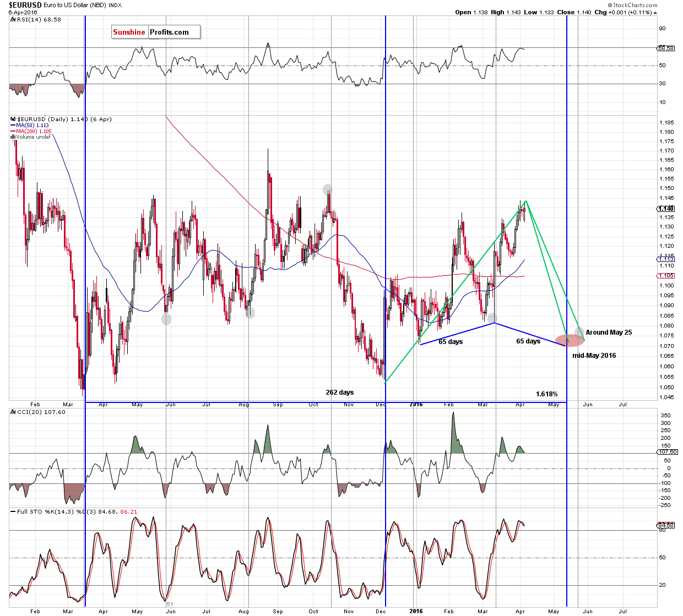
Task: Click the Open 1.138 value
Action: point(471,12)
